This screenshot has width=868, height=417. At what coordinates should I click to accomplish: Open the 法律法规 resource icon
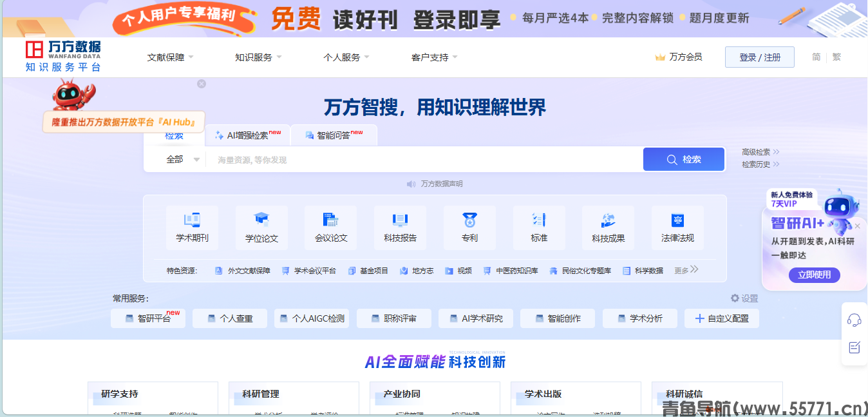[x=678, y=228]
